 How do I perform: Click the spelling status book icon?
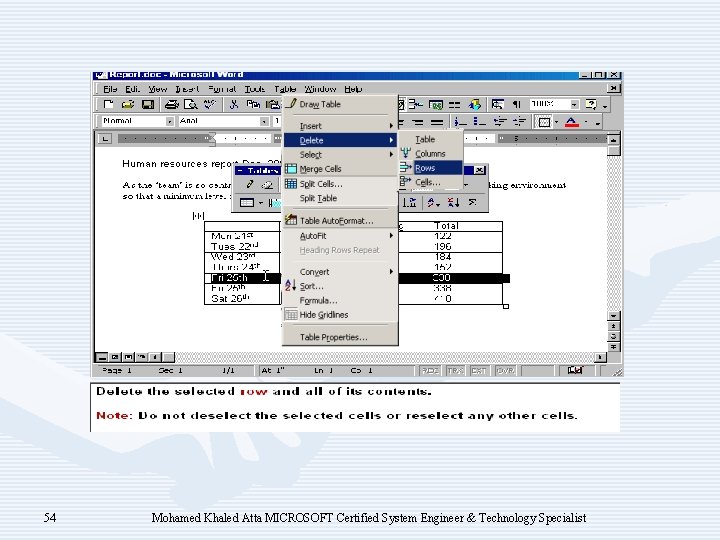coord(574,370)
